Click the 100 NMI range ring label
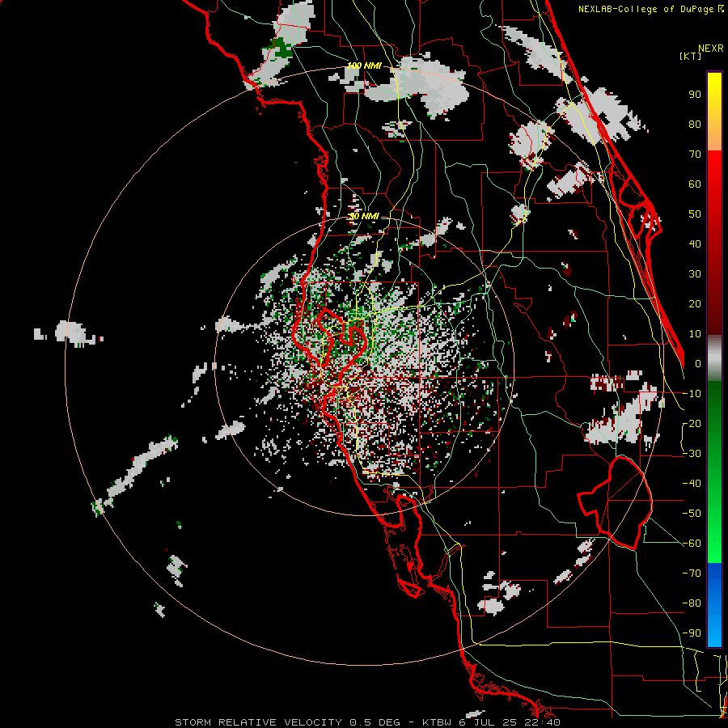 click(364, 66)
